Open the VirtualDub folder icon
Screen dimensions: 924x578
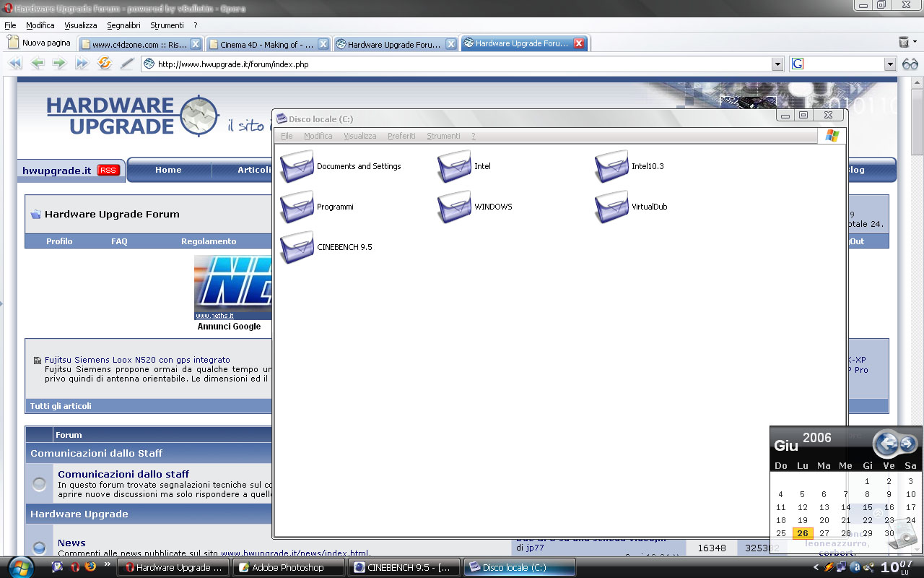(611, 207)
